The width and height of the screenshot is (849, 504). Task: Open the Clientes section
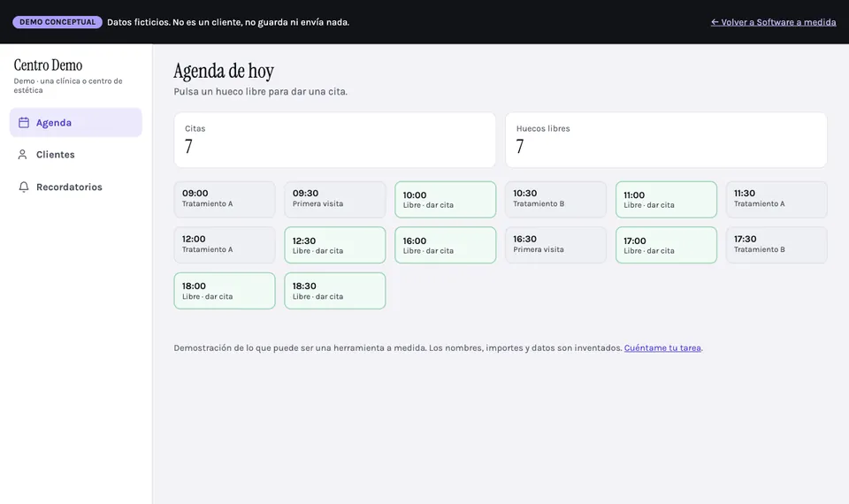(76, 154)
